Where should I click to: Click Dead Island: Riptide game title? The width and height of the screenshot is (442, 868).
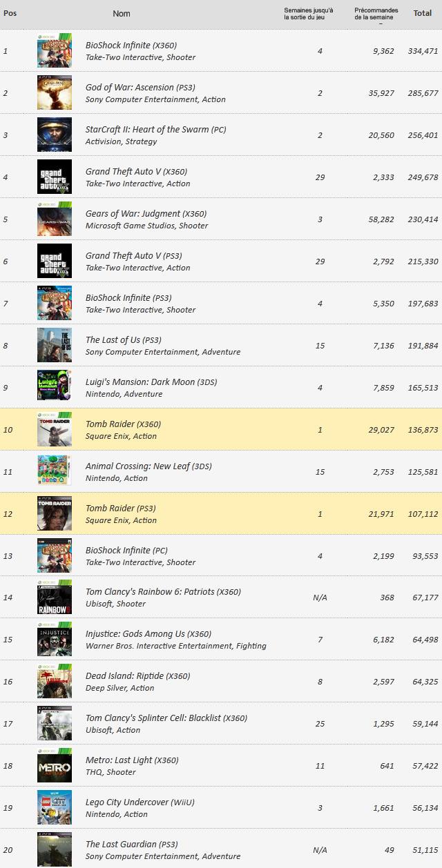(137, 676)
